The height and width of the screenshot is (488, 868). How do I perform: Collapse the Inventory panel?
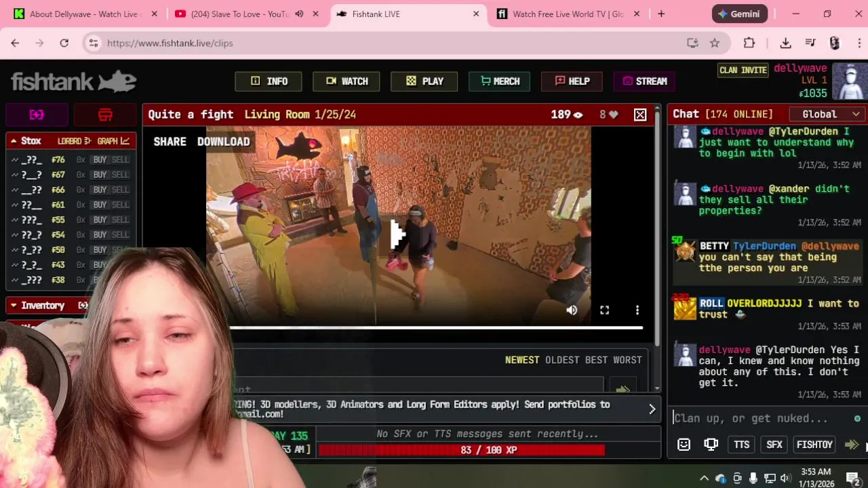point(13,306)
